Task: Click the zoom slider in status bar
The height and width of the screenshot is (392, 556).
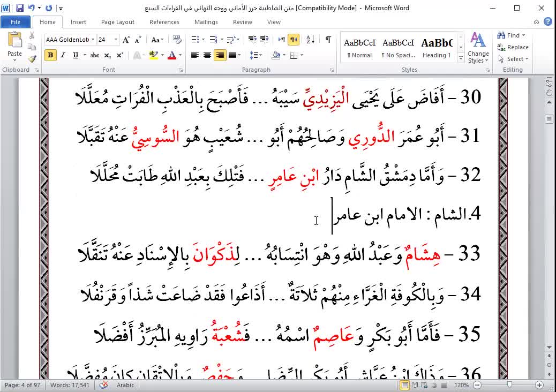Action: [509, 385]
